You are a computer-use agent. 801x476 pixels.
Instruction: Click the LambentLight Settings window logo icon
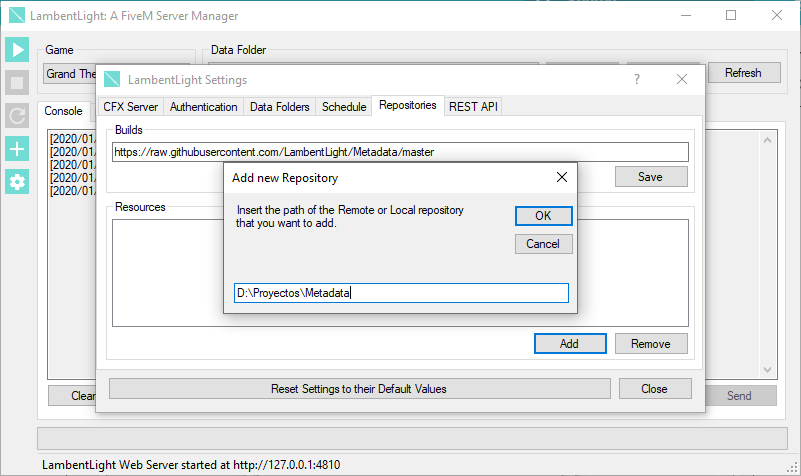(112, 79)
